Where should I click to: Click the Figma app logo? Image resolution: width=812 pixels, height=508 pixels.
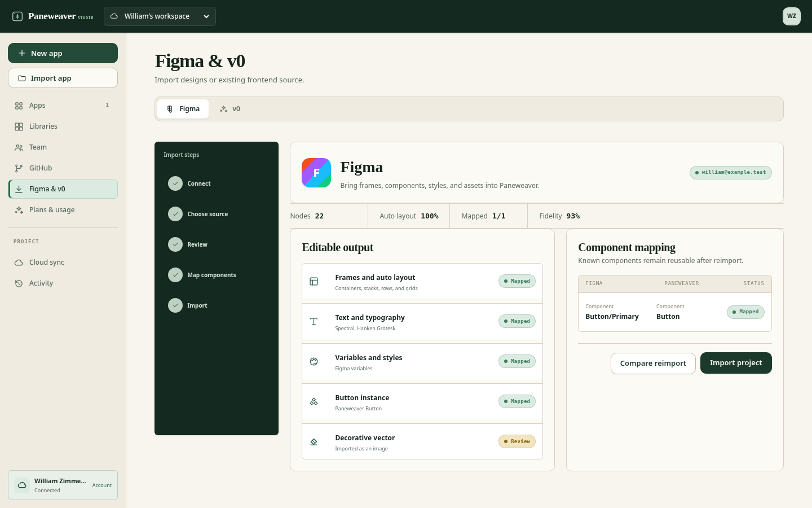[x=316, y=173]
